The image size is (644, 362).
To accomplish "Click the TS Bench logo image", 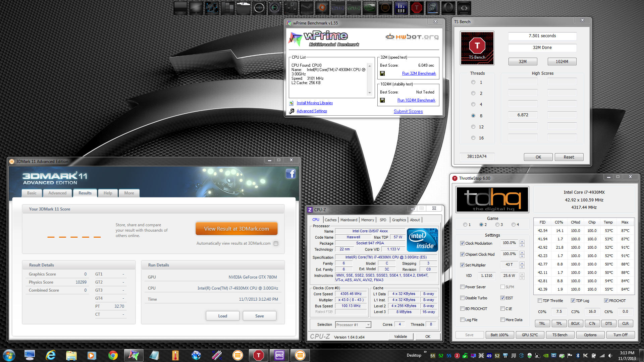I will (x=477, y=48).
